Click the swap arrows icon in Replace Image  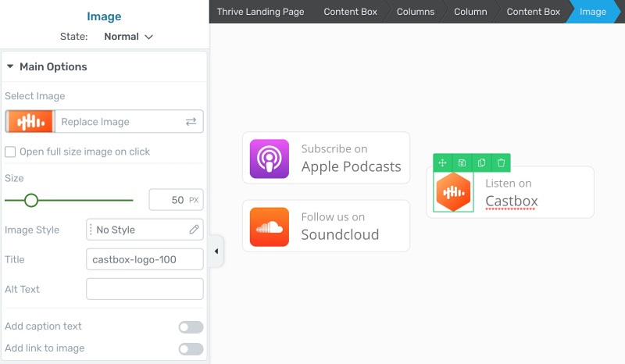pos(191,122)
